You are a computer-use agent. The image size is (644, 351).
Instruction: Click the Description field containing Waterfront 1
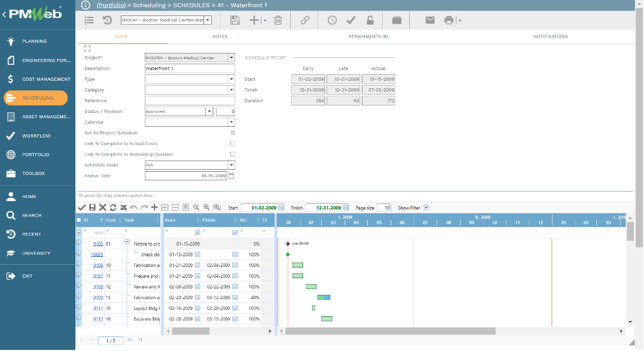[190, 68]
